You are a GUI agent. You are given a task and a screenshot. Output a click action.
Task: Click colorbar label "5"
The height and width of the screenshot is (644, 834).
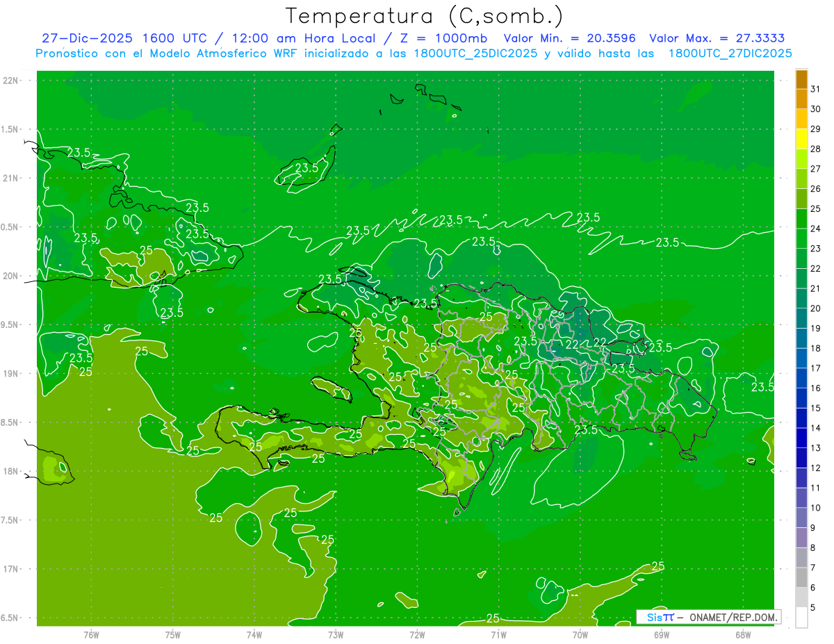(812, 608)
